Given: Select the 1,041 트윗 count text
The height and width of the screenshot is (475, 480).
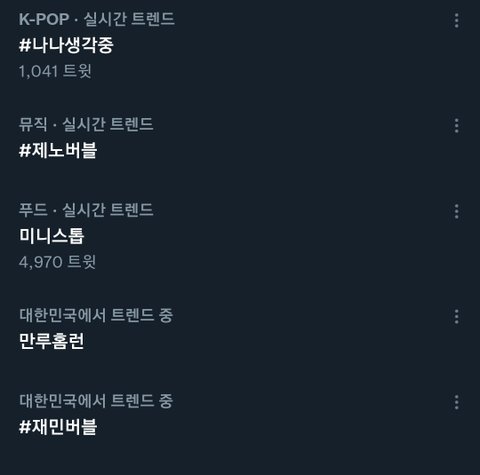Looking at the screenshot, I should tap(55, 71).
